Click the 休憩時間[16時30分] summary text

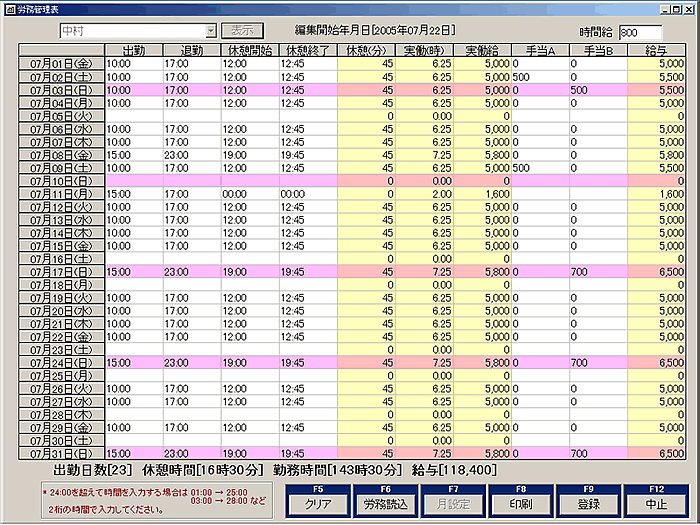pos(202,470)
